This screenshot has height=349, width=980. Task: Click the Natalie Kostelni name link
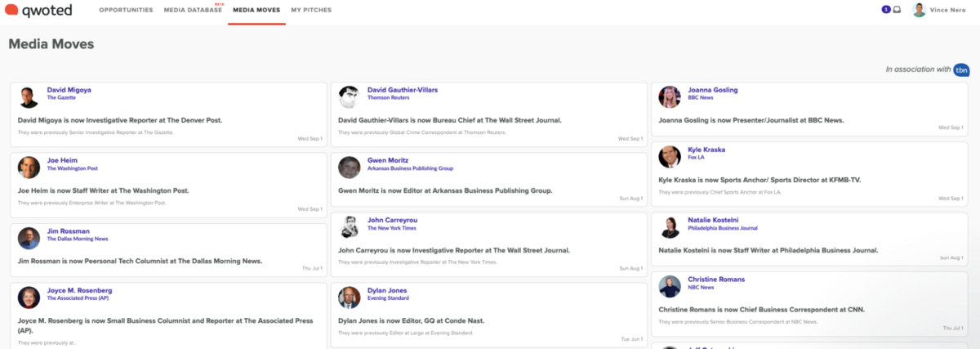713,220
